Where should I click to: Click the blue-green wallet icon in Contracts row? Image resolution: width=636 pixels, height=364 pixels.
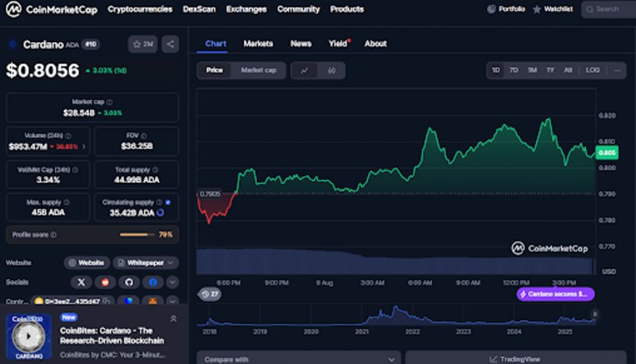click(129, 301)
